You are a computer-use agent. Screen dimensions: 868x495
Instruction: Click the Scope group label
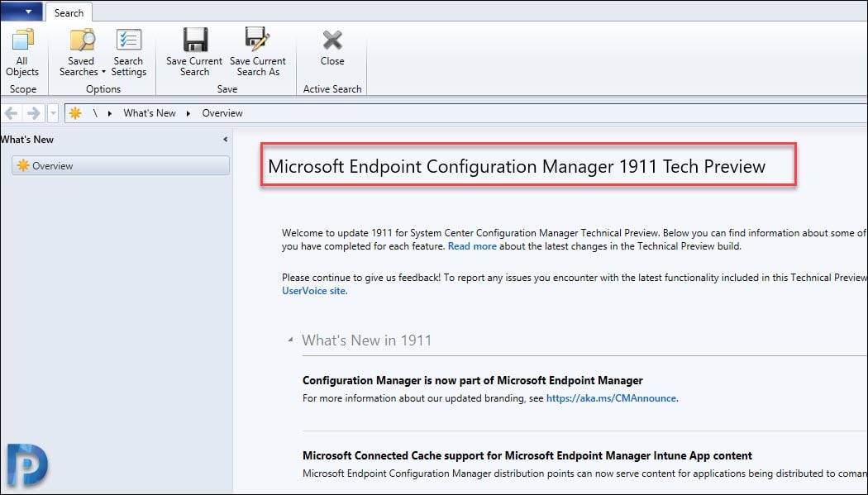pyautogui.click(x=23, y=89)
